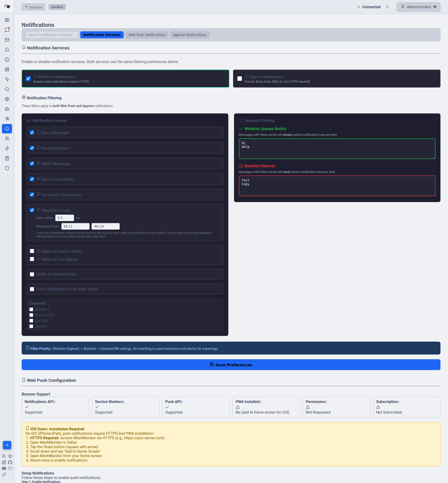The image size is (448, 483).
Task: Click Save Preferences button
Action: (x=231, y=365)
